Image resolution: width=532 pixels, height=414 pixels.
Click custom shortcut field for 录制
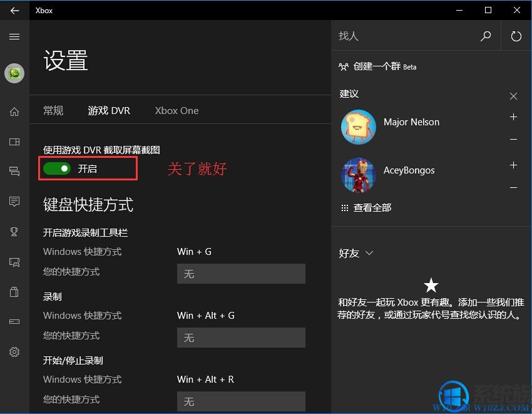(x=241, y=338)
